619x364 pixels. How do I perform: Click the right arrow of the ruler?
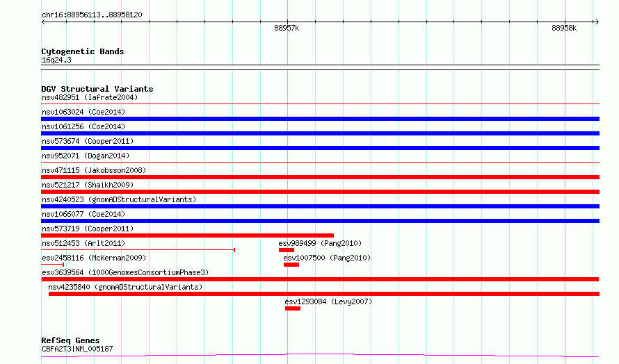(597, 22)
